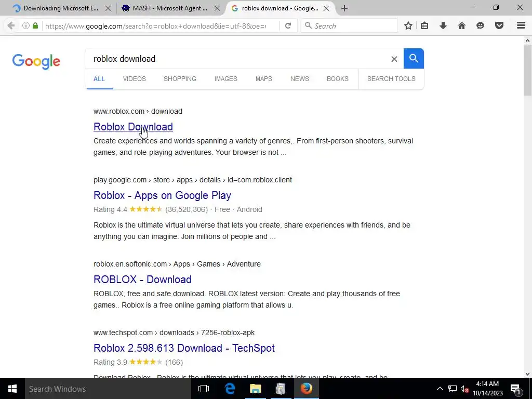Click the Firefox taskbar icon
This screenshot has height=399, width=532.
coord(306,389)
